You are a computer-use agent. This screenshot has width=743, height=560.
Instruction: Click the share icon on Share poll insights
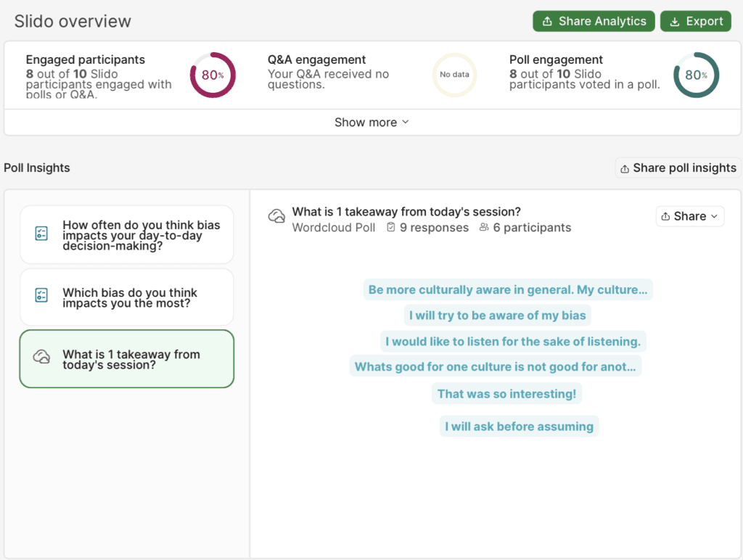[x=624, y=168]
